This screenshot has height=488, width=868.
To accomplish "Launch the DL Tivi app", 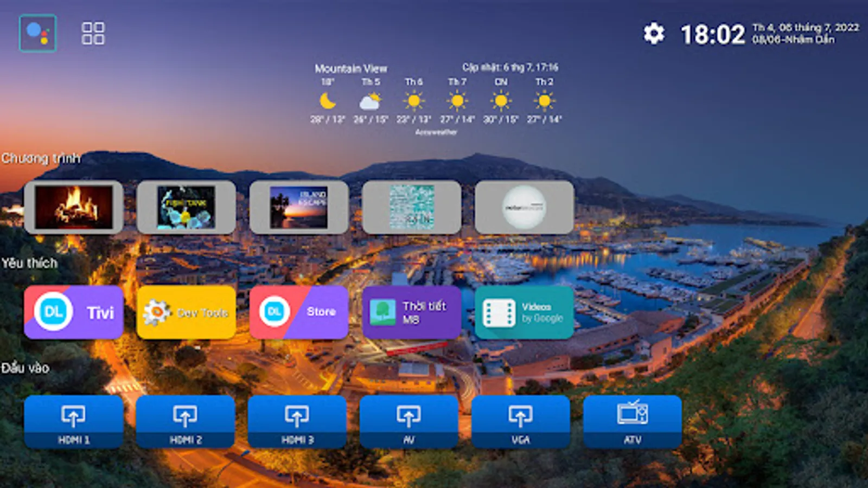I will tap(74, 311).
